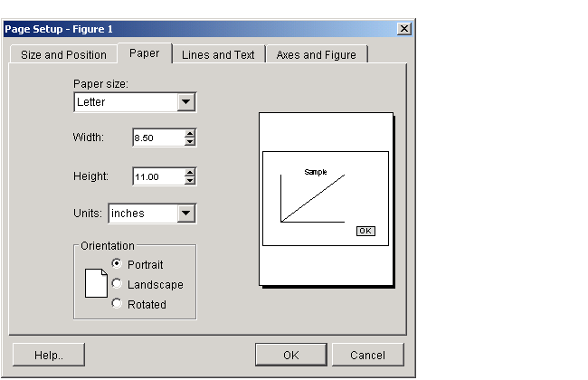Screen dimensions: 588x380
Task: Open Help for page setup
Action: (x=49, y=355)
